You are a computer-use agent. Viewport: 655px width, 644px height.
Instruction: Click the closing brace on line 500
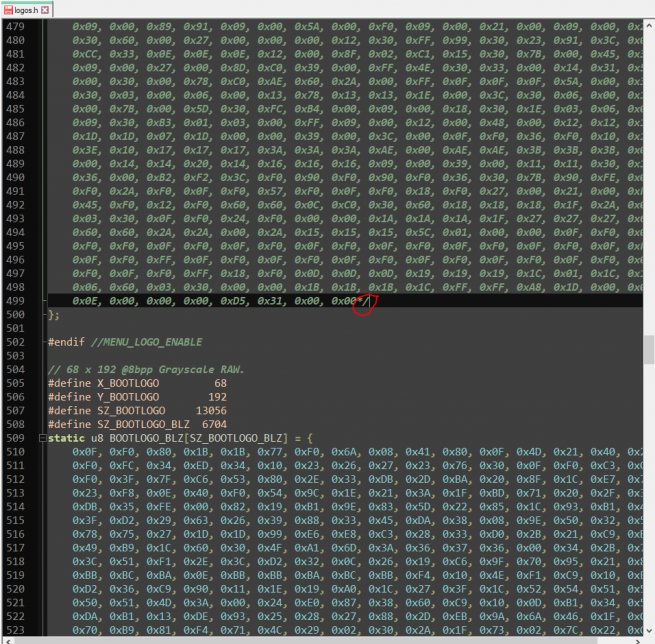(52, 315)
